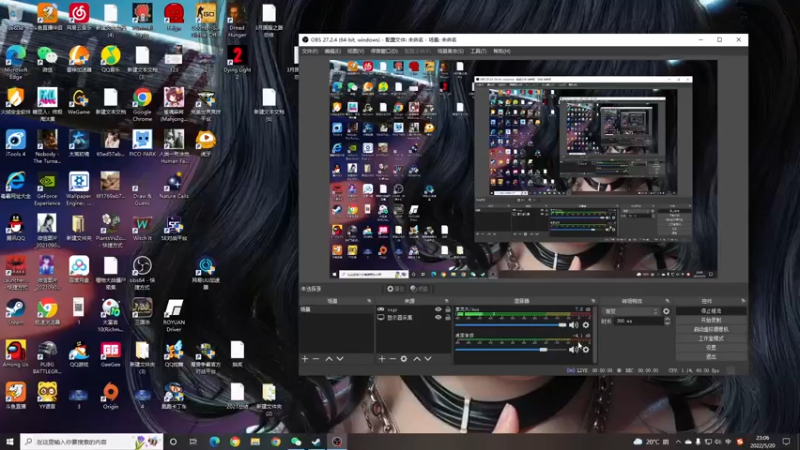Select the GeForce Experience desktop shortcut

click(47, 189)
